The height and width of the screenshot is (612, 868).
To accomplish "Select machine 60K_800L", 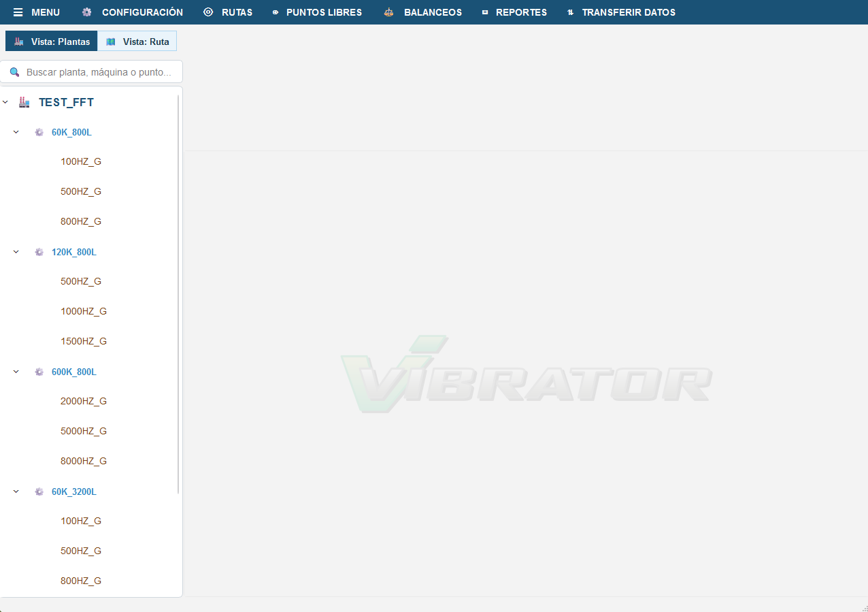I will click(x=71, y=132).
